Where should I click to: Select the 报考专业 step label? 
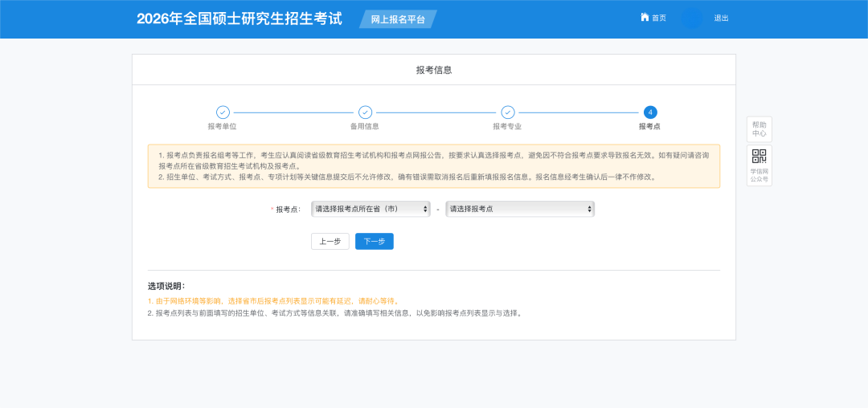[508, 126]
